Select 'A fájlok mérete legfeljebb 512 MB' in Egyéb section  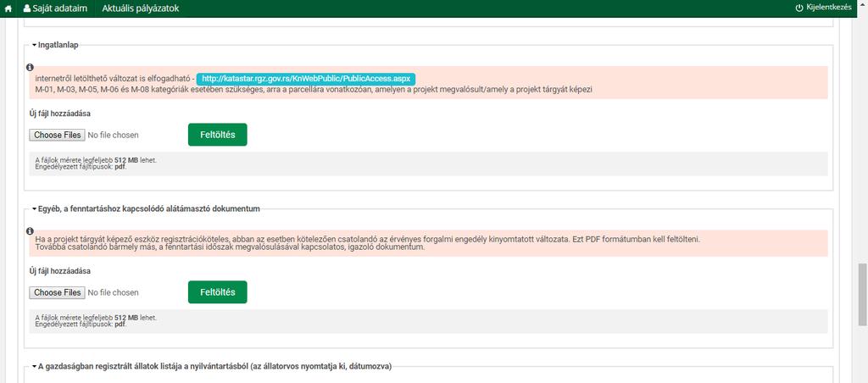pos(96,319)
